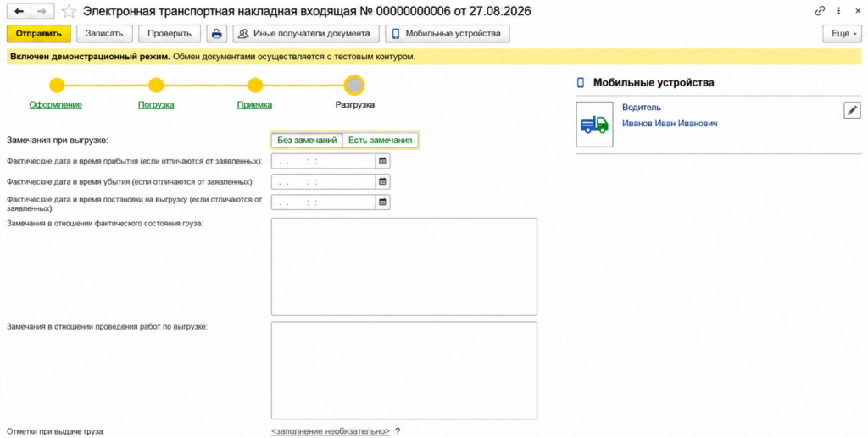This screenshot has height=438, width=868.
Task: Open calendar for actual departure date
Action: 382,181
